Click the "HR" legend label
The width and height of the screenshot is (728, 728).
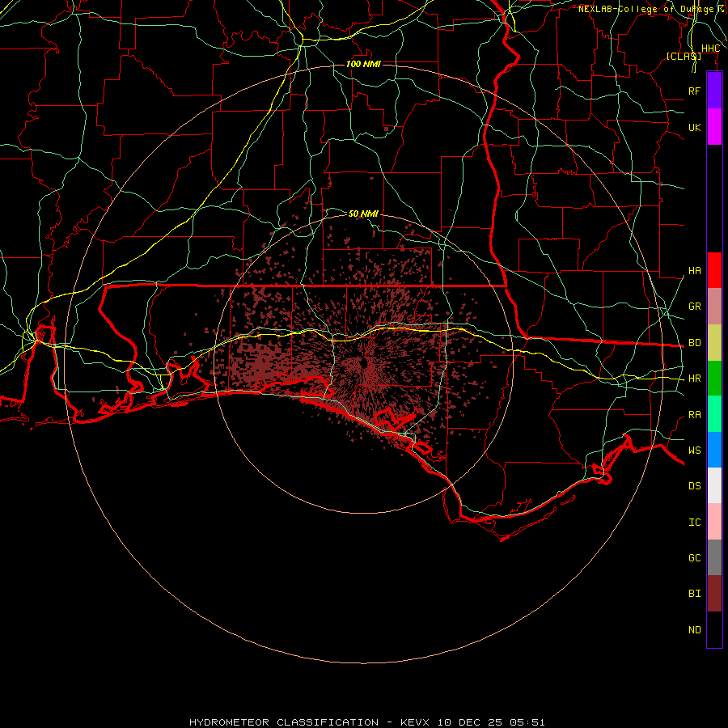(694, 379)
